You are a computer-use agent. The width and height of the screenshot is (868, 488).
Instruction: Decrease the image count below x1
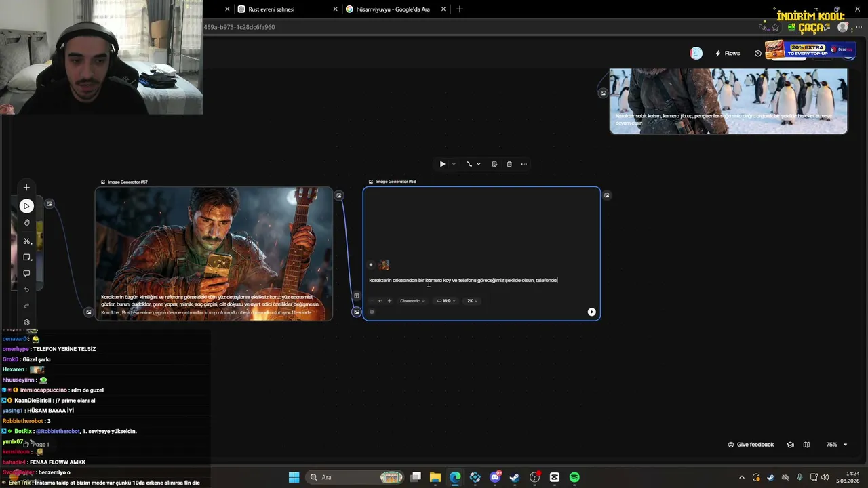pos(372,301)
